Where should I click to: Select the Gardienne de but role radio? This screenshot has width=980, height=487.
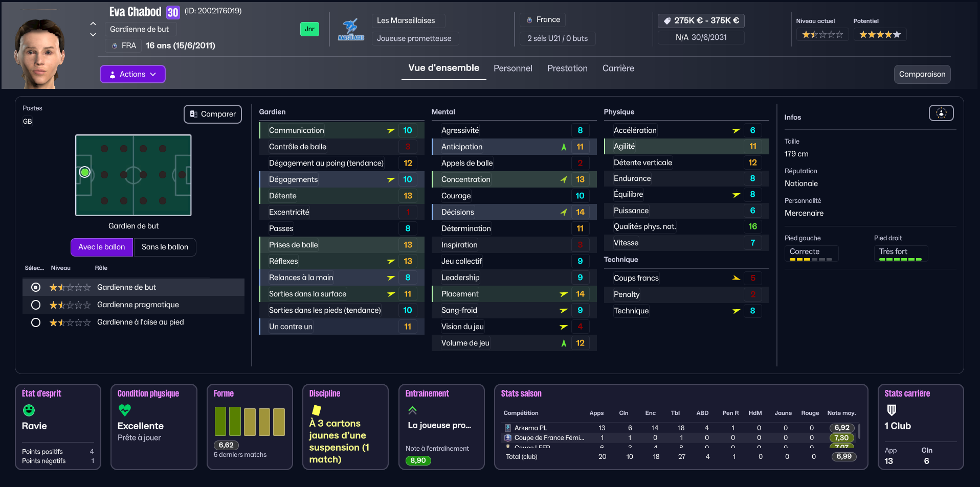pyautogui.click(x=36, y=287)
